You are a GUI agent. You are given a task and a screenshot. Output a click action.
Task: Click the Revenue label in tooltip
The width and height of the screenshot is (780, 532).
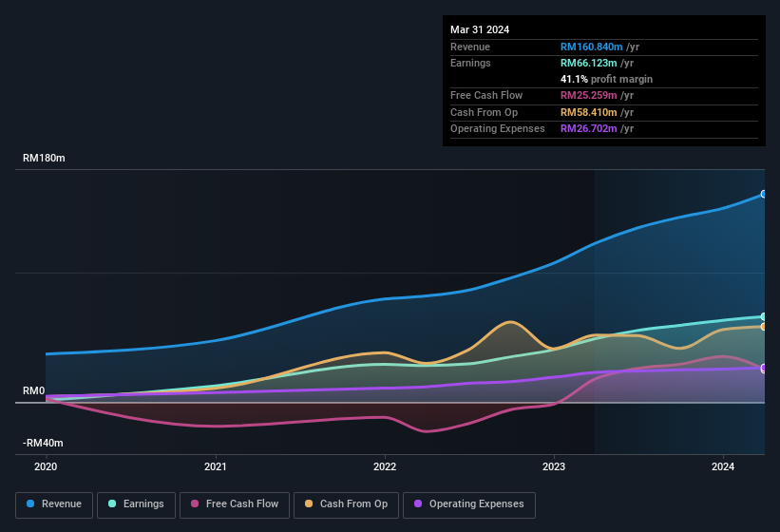click(470, 47)
